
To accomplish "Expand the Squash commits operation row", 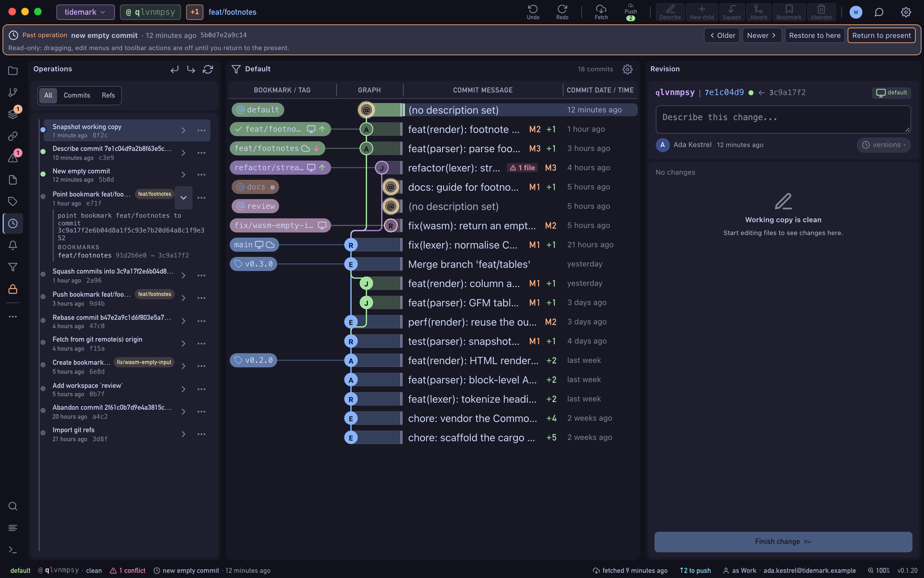I will tap(183, 276).
